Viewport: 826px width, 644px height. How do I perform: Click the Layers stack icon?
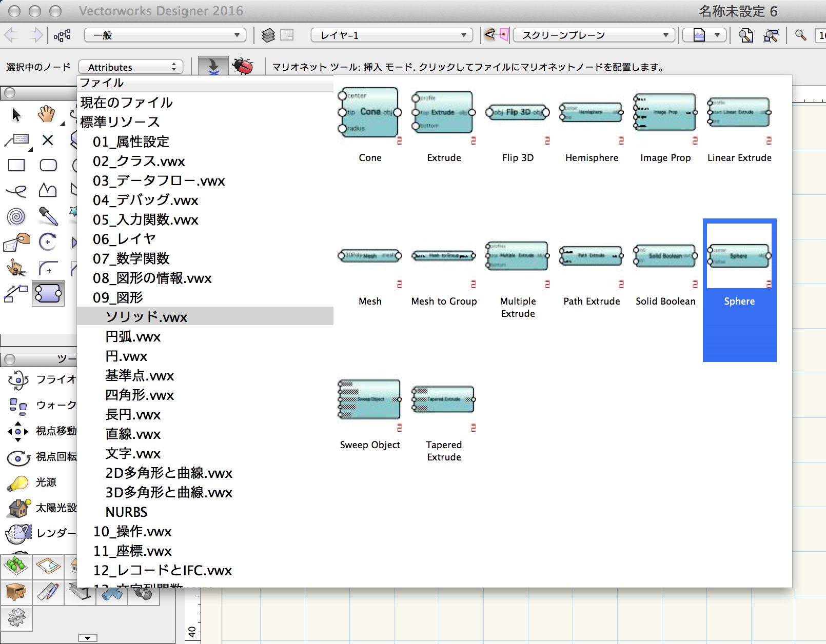pos(268,35)
